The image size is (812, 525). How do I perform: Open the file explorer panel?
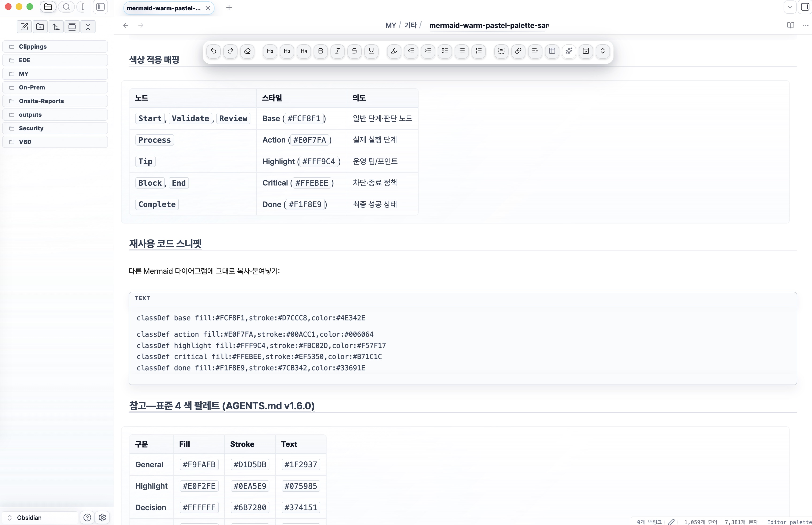click(x=48, y=7)
